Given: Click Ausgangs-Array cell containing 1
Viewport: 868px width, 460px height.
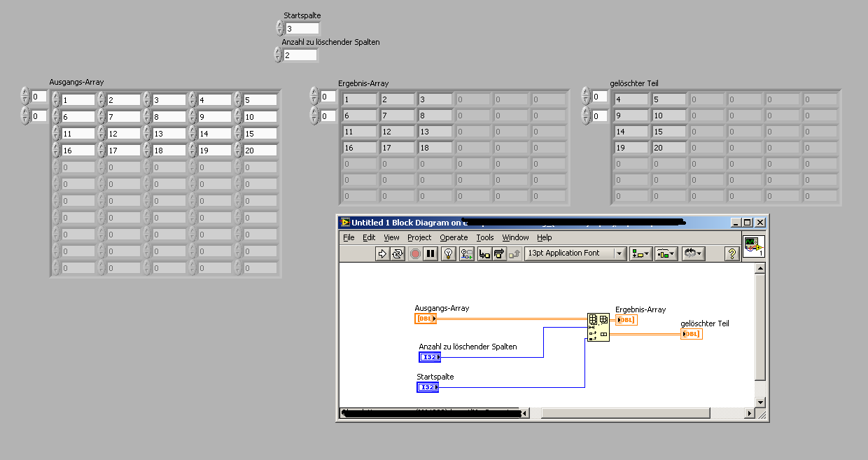Looking at the screenshot, I should [78, 100].
